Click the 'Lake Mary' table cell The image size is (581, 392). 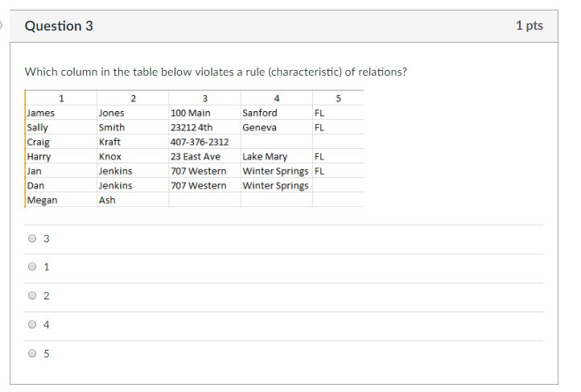(277, 156)
